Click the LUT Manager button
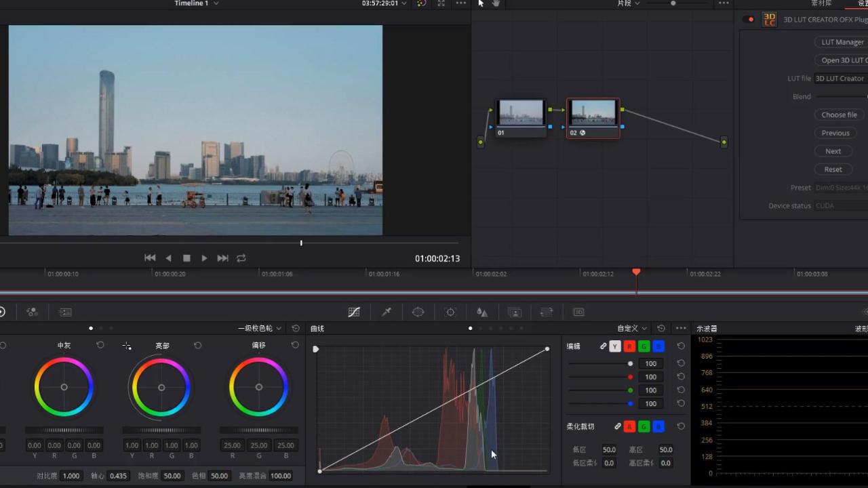868x488 pixels. pos(842,42)
